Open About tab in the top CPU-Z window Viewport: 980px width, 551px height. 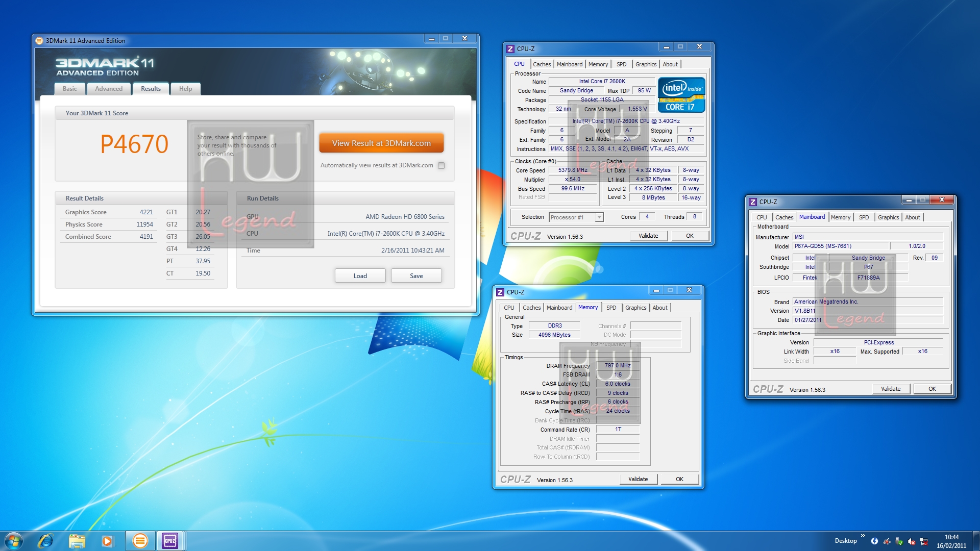(x=670, y=64)
